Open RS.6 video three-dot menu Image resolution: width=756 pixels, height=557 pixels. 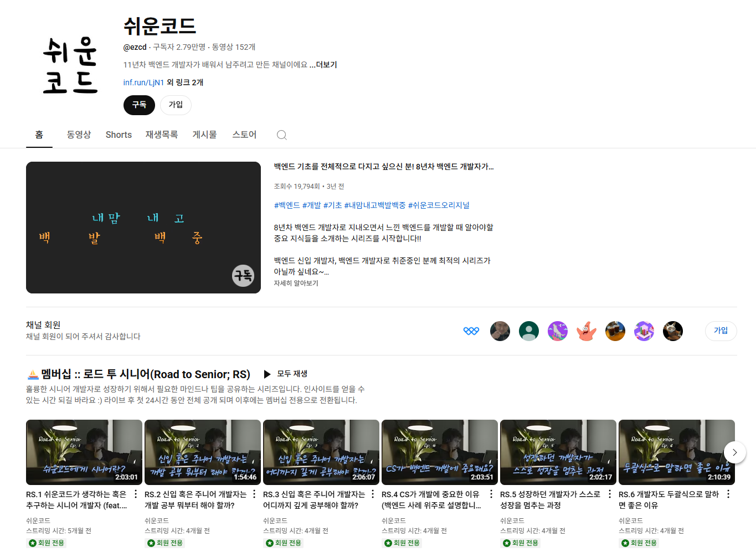click(728, 494)
